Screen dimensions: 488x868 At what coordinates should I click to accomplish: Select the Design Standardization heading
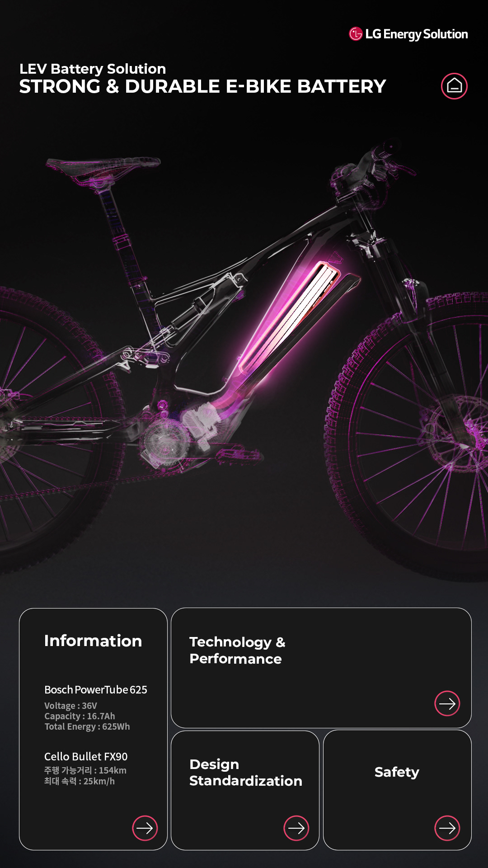tap(246, 772)
